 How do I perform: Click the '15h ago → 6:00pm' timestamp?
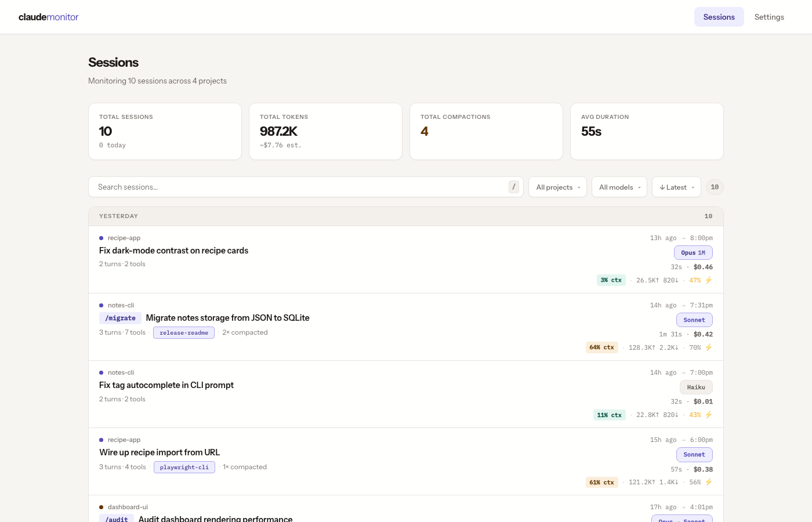point(681,440)
